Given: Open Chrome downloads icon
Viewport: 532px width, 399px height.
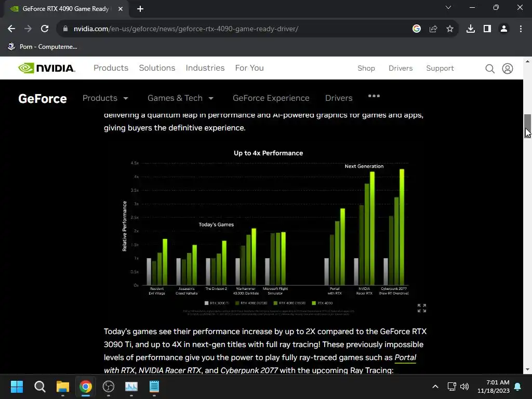Looking at the screenshot, I should [471, 29].
